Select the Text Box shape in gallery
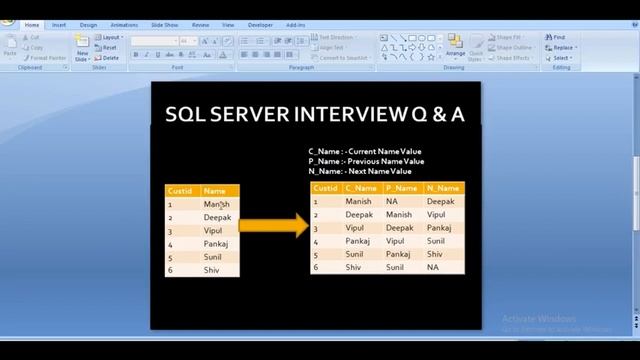Screen dimensions: 640x360 click(x=384, y=38)
